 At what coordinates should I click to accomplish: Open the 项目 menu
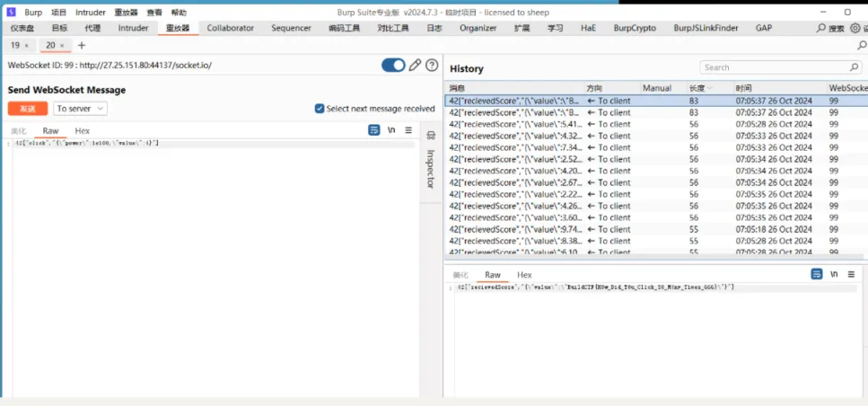pyautogui.click(x=58, y=13)
